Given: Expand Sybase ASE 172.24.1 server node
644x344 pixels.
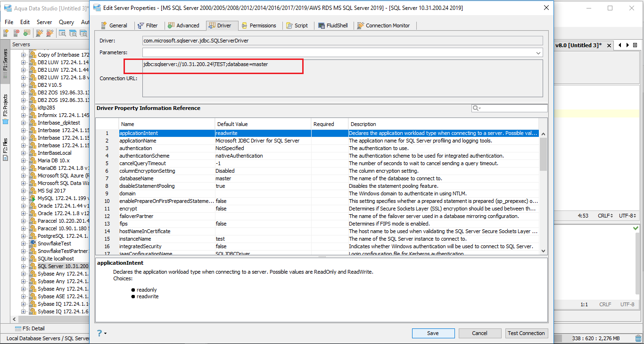Looking at the screenshot, I should (x=24, y=296).
